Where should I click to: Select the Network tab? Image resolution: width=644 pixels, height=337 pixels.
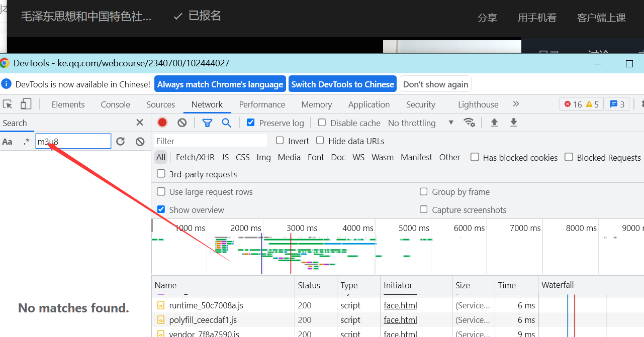[x=207, y=104]
